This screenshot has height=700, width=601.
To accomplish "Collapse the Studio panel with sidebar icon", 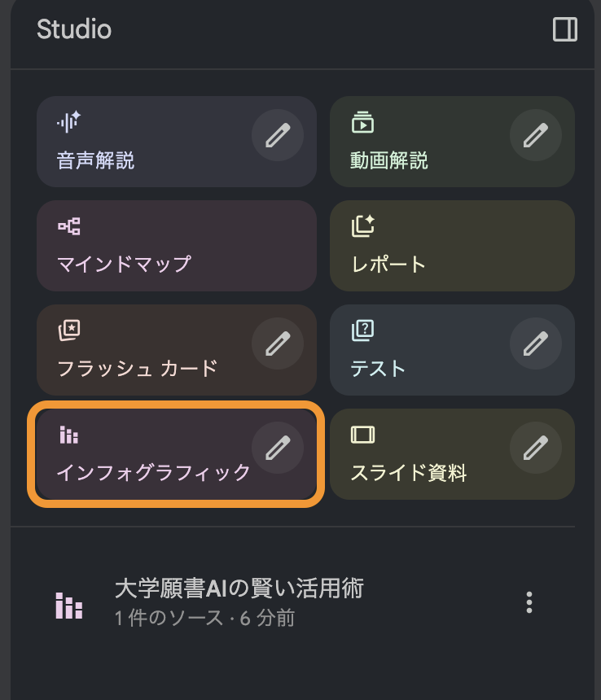I will point(564,30).
